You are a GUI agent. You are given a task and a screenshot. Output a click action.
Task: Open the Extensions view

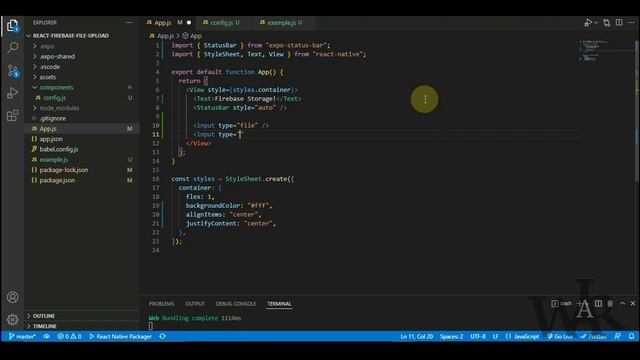pyautogui.click(x=13, y=116)
